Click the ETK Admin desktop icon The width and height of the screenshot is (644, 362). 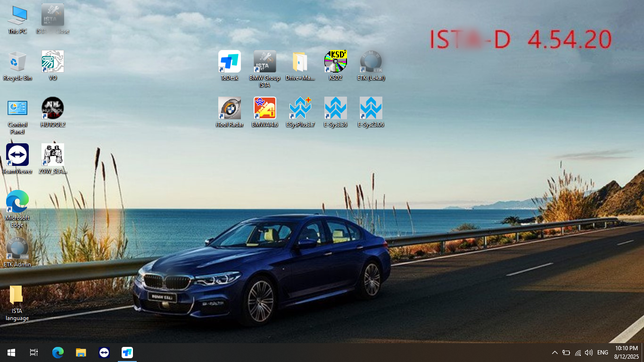(x=17, y=248)
